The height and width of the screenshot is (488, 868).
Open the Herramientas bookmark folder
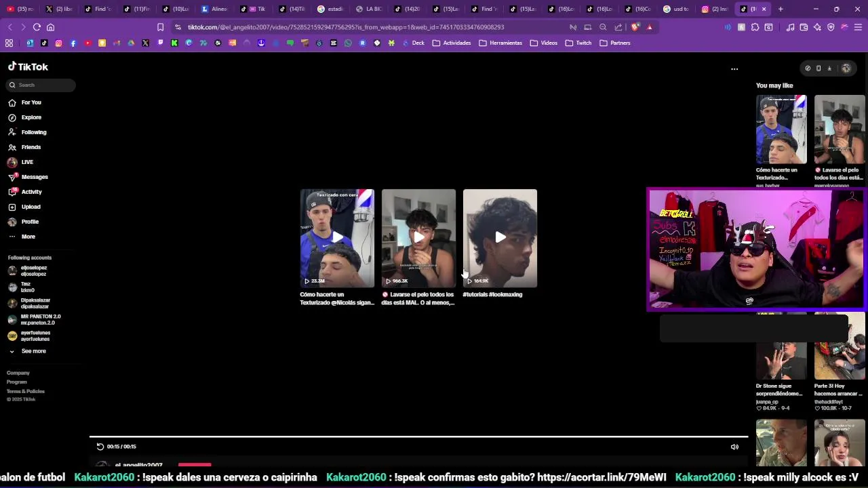click(x=500, y=43)
